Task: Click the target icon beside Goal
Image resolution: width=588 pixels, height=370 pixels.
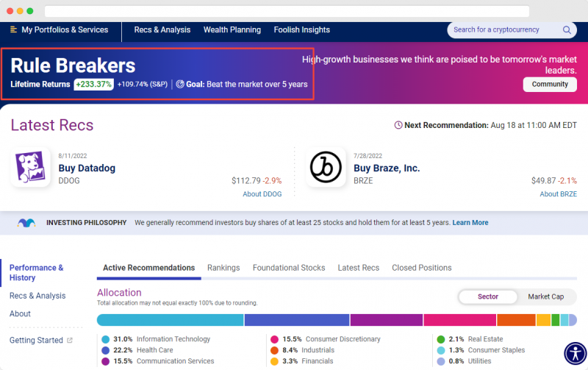Action: (180, 84)
